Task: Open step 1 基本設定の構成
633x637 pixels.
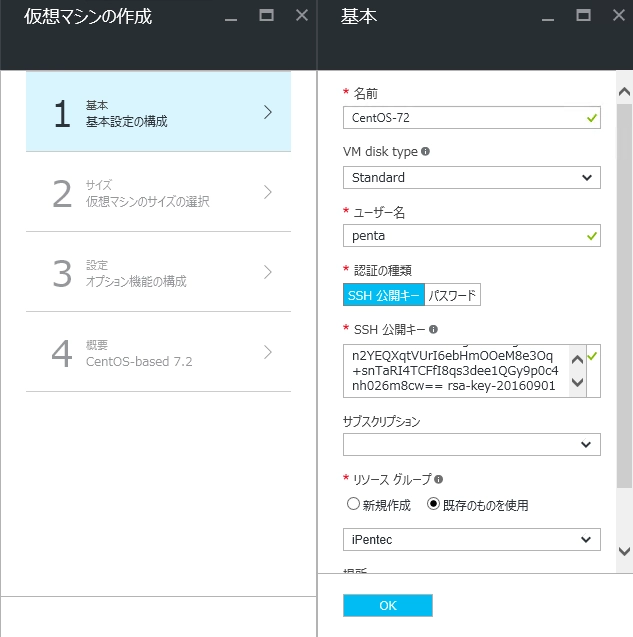Action: coord(158,112)
